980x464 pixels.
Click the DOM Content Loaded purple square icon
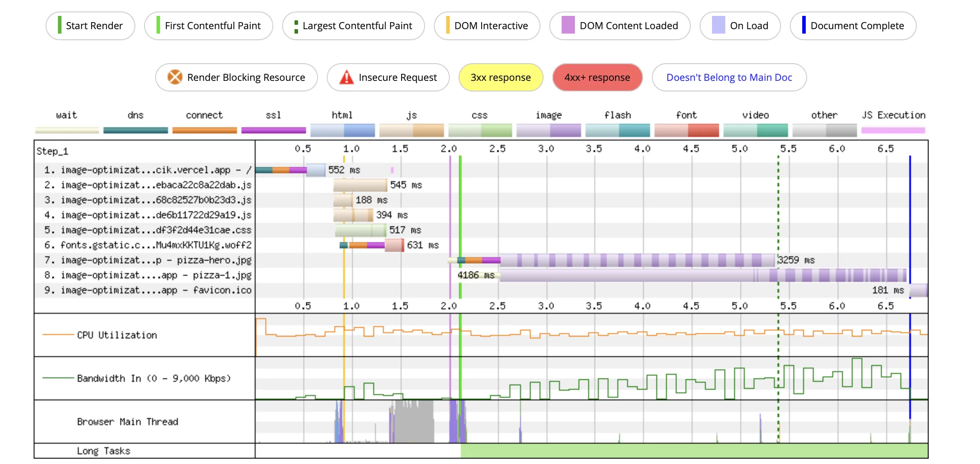tap(567, 26)
